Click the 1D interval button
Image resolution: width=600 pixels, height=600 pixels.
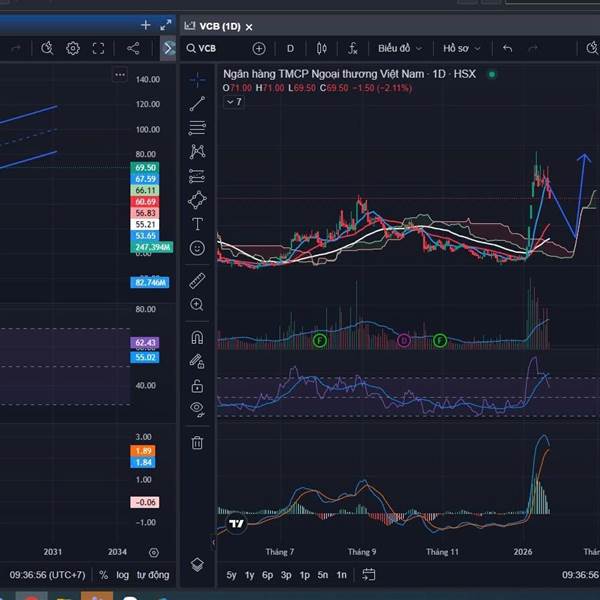[x=290, y=48]
